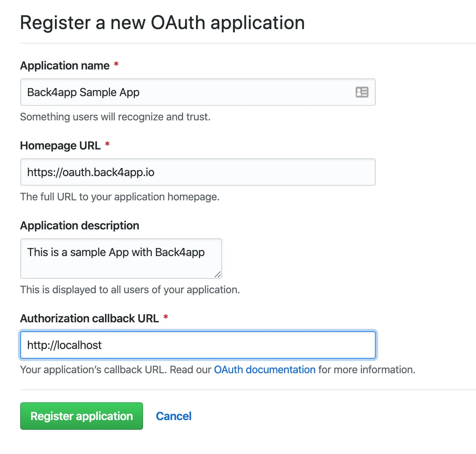Click inside the Application description textarea
The width and height of the screenshot is (476, 454).
click(x=121, y=259)
